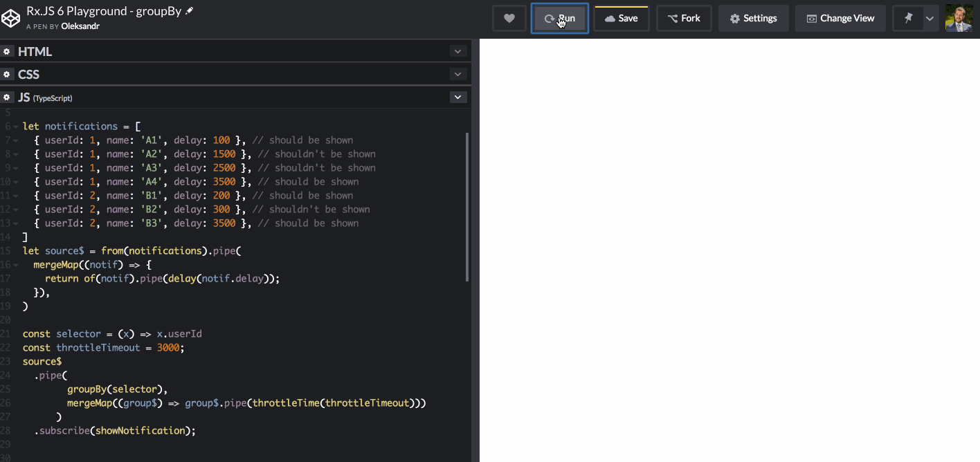Collapse the JS editor with its chevron
980x462 pixels.
[457, 97]
